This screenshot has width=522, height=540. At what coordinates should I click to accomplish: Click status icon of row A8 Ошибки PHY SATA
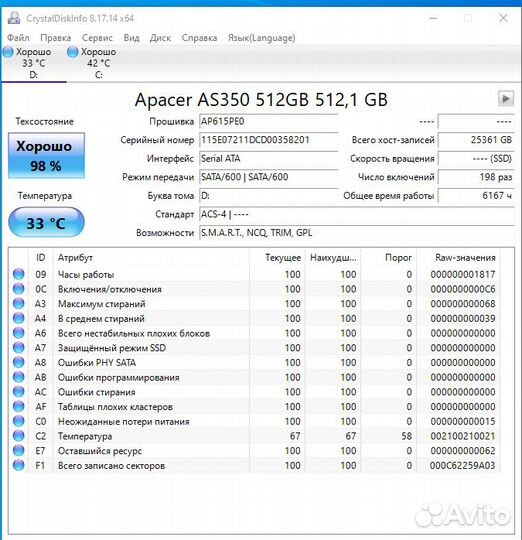pos(19,362)
